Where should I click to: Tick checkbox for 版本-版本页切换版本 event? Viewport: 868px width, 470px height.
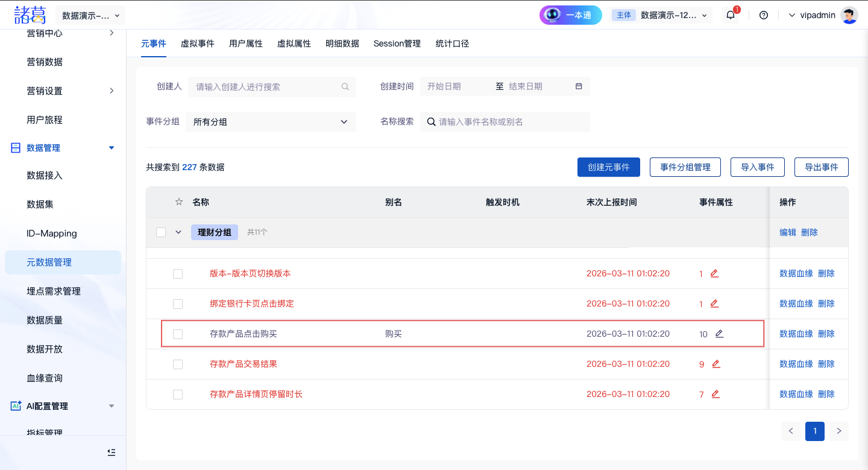[x=178, y=274]
